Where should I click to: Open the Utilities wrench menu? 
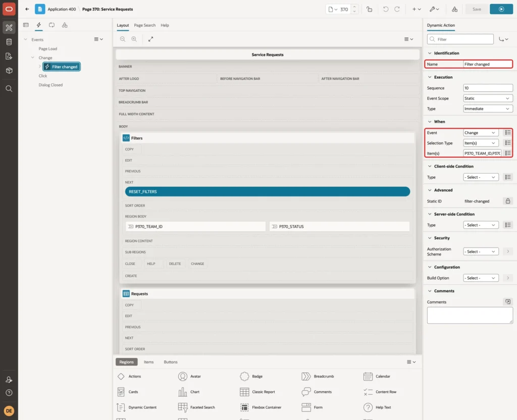434,9
